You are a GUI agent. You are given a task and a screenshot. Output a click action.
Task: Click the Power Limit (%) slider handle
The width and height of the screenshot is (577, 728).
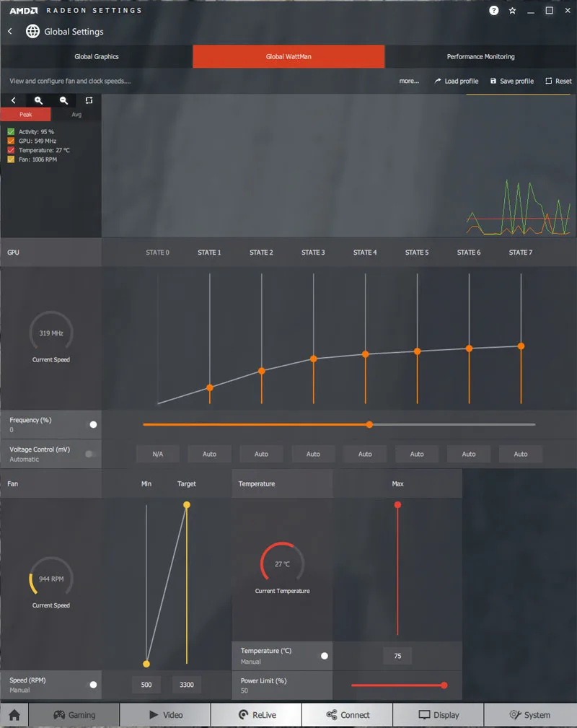click(444, 685)
